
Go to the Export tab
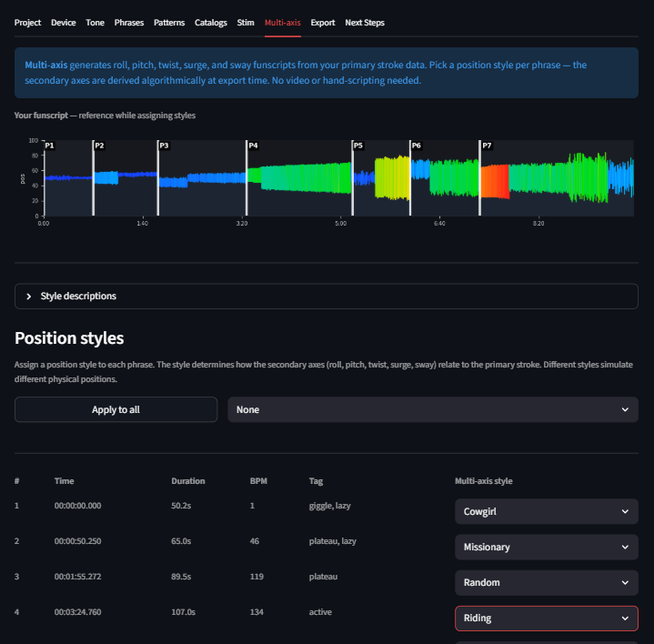pyautogui.click(x=322, y=23)
